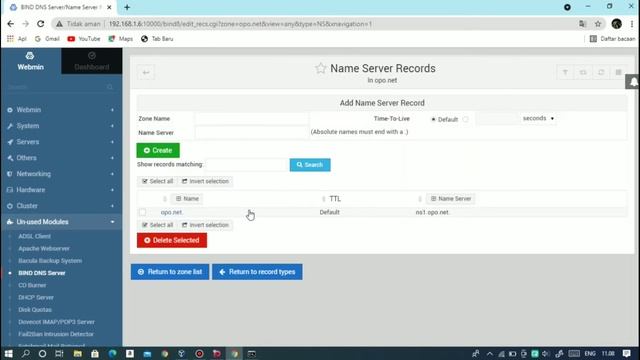Click the Show records matching field
The width and height of the screenshot is (640, 360).
click(247, 164)
